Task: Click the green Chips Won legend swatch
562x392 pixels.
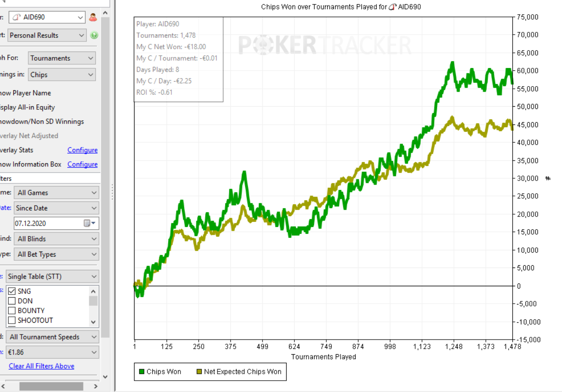Action: pyautogui.click(x=142, y=372)
